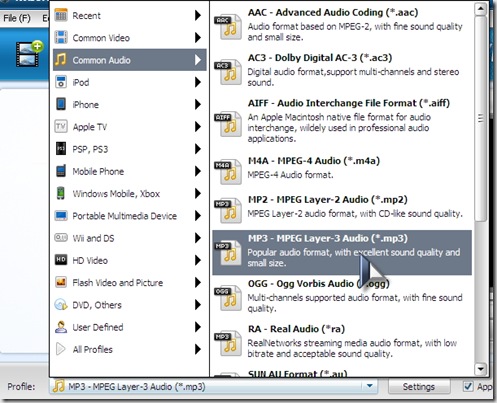Click the AAC format file icon
Image resolution: width=497 pixels, height=403 pixels.
click(x=227, y=27)
